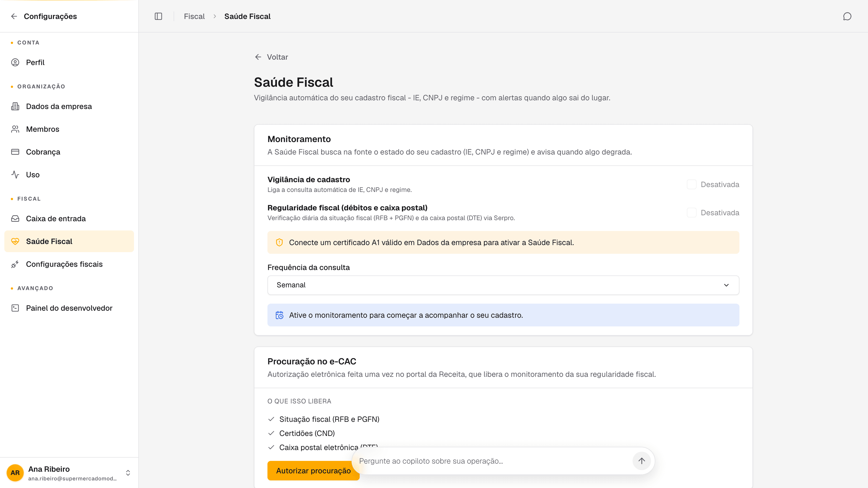Click the calendar clock icon in blue notice

tap(279, 315)
